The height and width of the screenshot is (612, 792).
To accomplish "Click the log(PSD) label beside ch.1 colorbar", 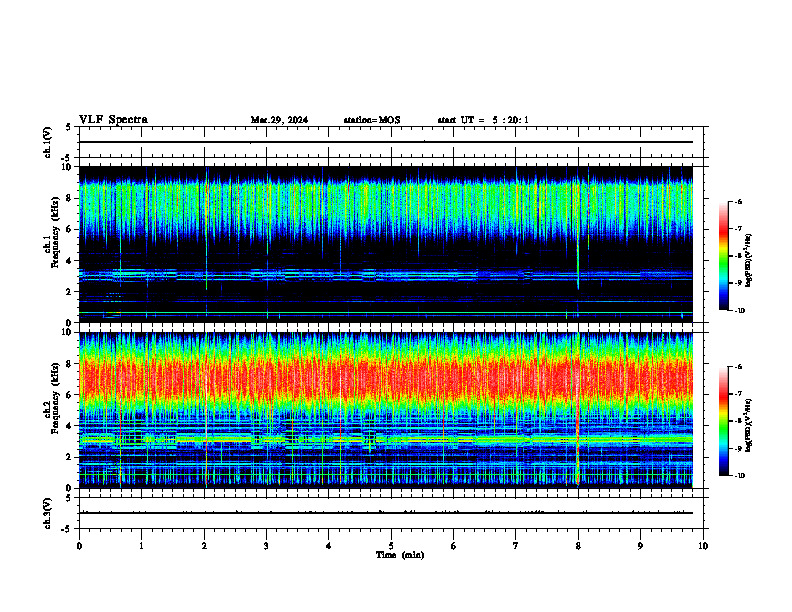I will coord(748,261).
